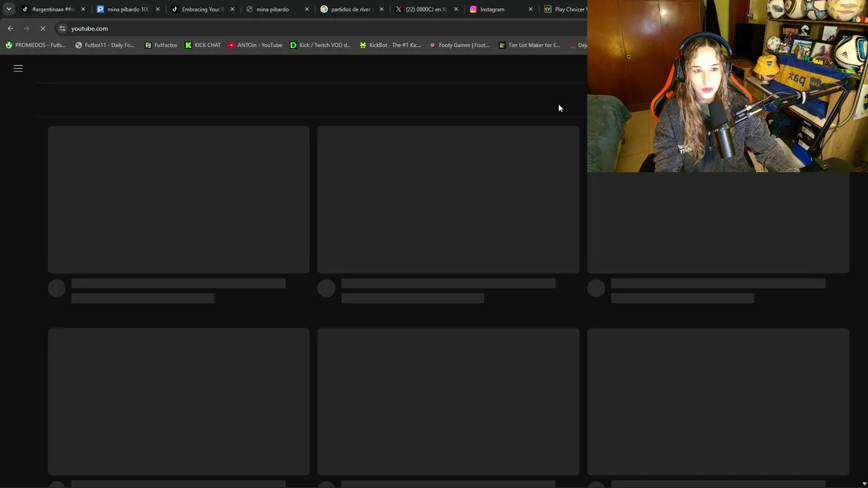Close the #argentina TikTok tab
The width and height of the screenshot is (868, 488).
(83, 9)
